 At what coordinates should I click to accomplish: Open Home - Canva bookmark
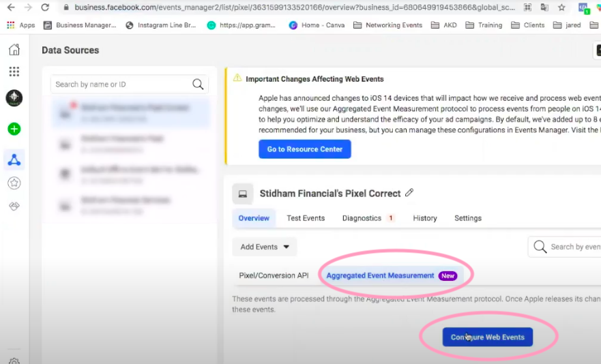317,25
